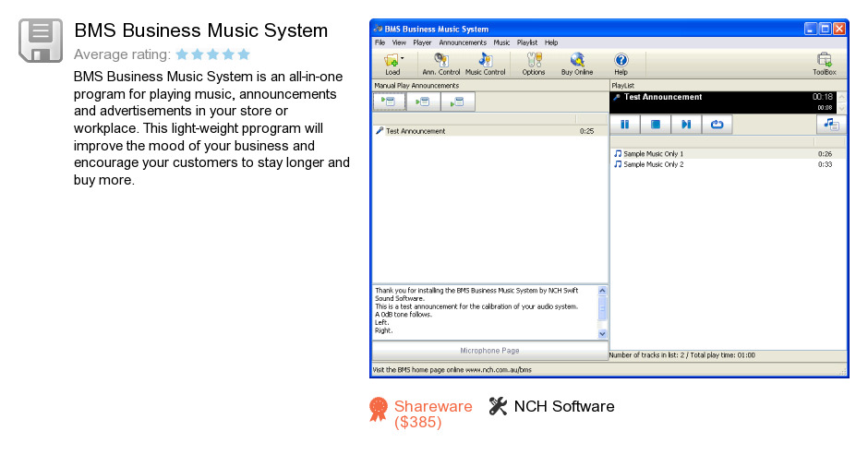
Task: Select Sample Music Only 2 track
Action: [x=728, y=164]
